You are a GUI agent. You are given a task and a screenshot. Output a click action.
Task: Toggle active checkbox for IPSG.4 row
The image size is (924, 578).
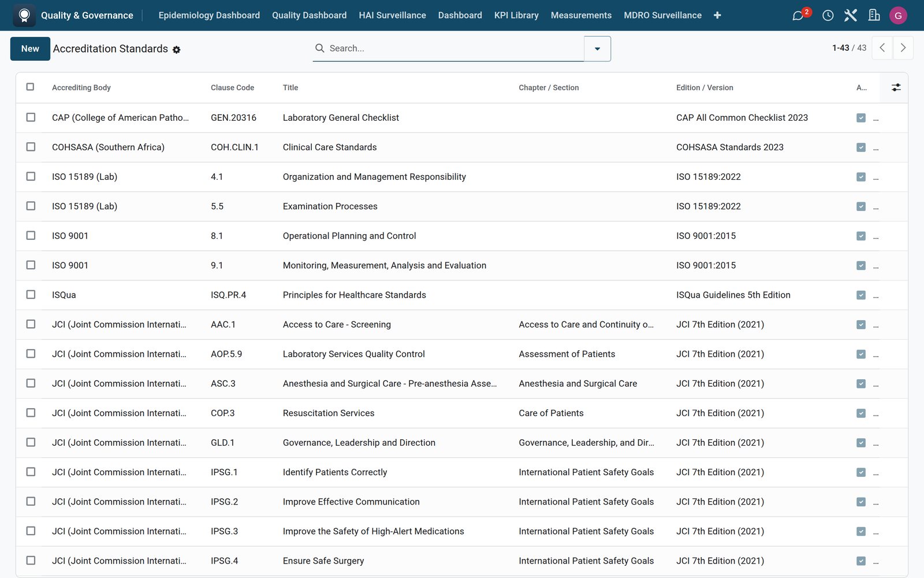(861, 561)
